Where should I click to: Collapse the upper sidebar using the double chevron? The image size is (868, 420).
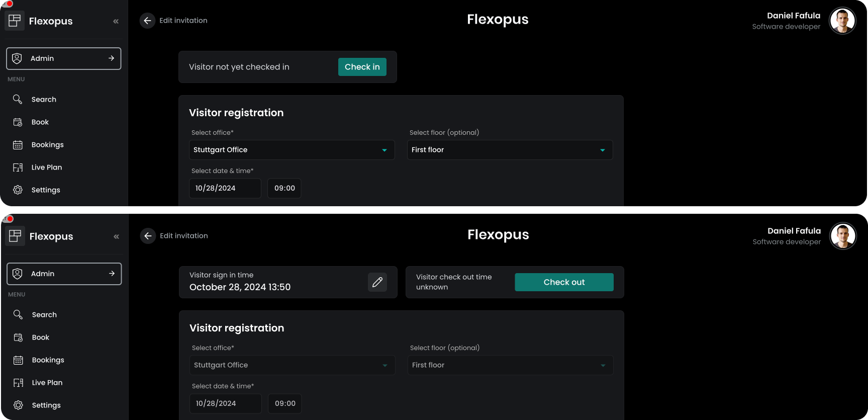pyautogui.click(x=116, y=21)
